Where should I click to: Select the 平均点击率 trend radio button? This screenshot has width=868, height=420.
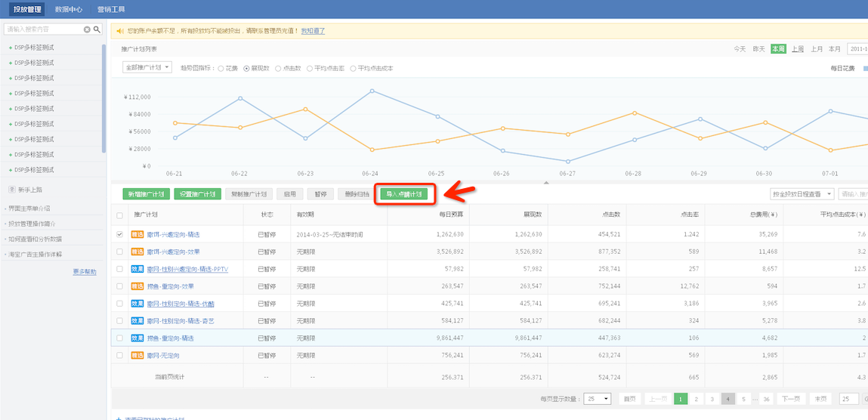coord(310,69)
